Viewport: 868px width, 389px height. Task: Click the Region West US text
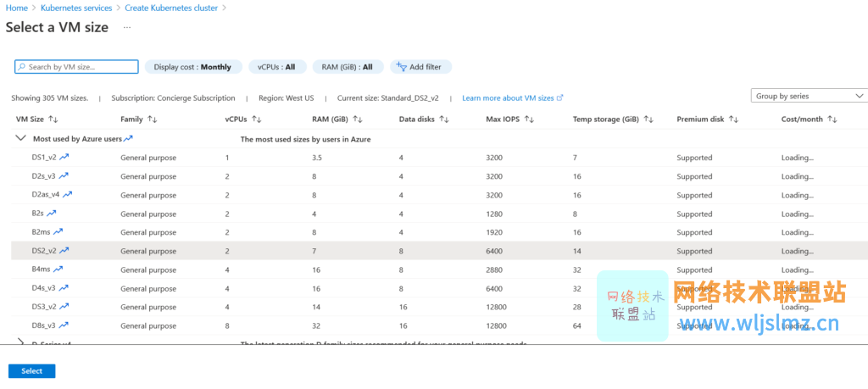click(287, 98)
